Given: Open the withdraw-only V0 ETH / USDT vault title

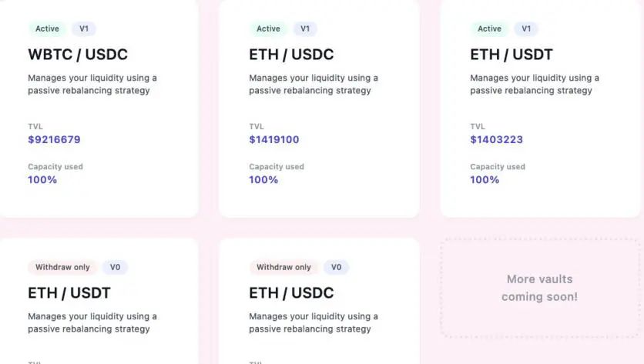Looking at the screenshot, I should [x=69, y=293].
